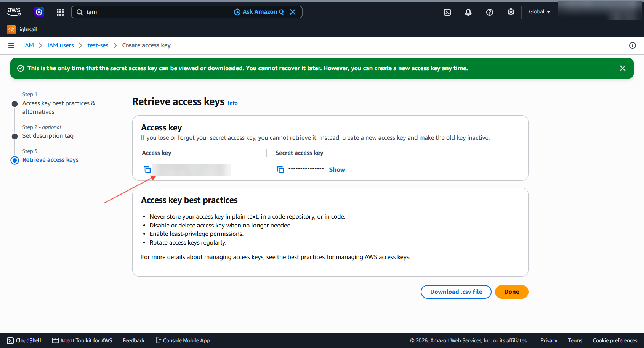Dismiss the green success banner
Viewport: 644px width, 348px height.
623,68
